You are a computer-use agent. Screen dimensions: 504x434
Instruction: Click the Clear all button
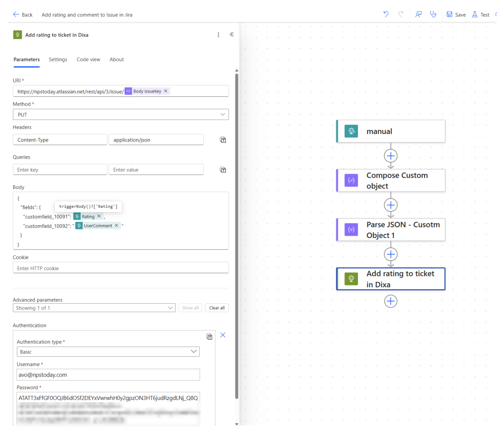[217, 308]
